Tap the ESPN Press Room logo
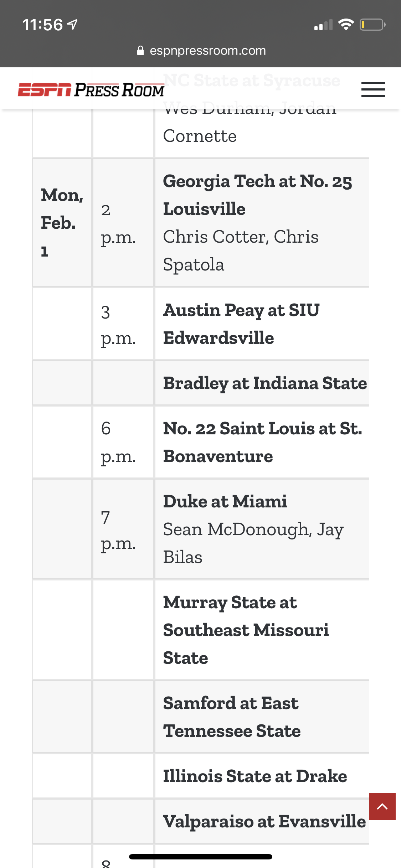 (91, 90)
